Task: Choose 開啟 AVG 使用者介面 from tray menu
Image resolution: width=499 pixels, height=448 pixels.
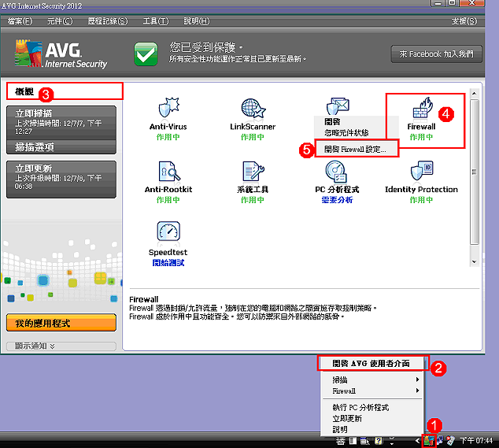Action: click(372, 363)
